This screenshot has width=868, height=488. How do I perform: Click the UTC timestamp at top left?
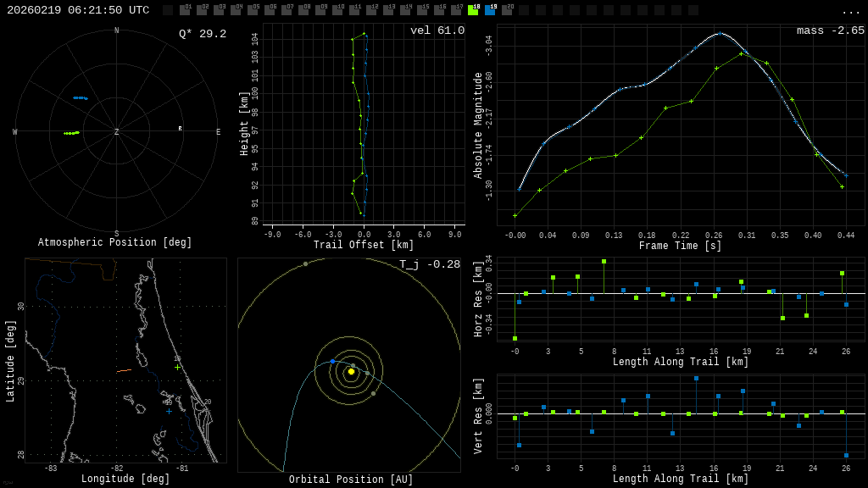78,10
